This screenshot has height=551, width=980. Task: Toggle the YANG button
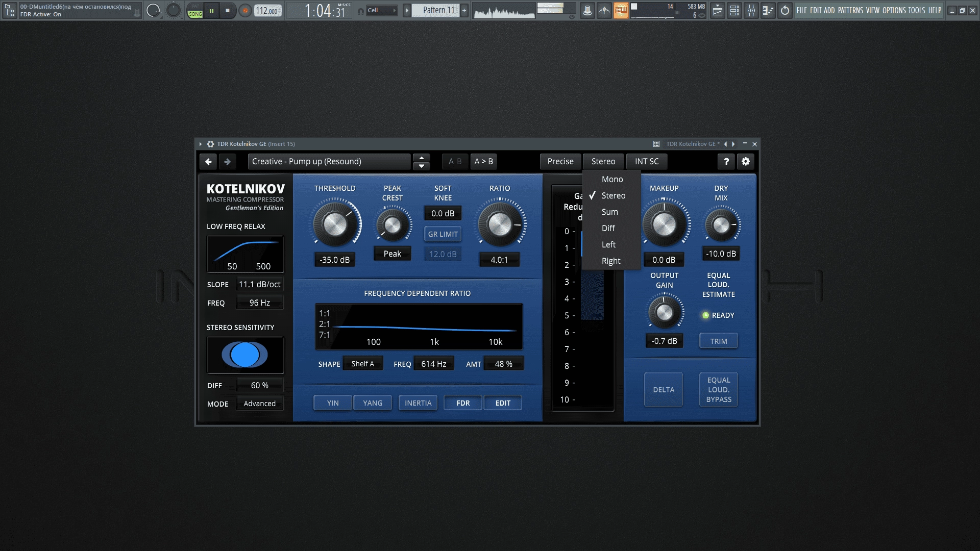click(373, 403)
